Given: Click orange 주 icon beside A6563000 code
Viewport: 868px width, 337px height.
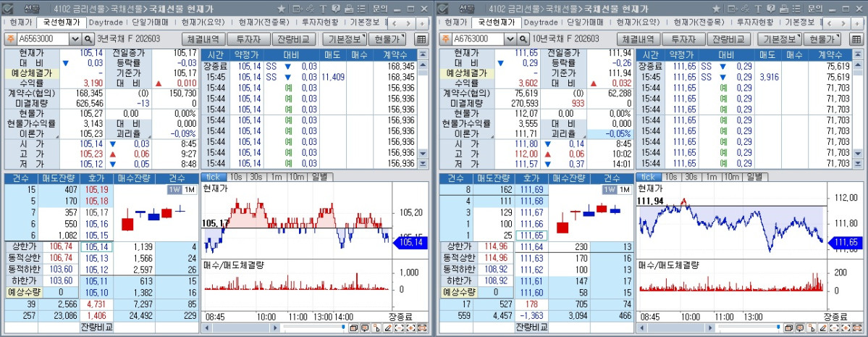Looking at the screenshot, I should click(x=11, y=39).
